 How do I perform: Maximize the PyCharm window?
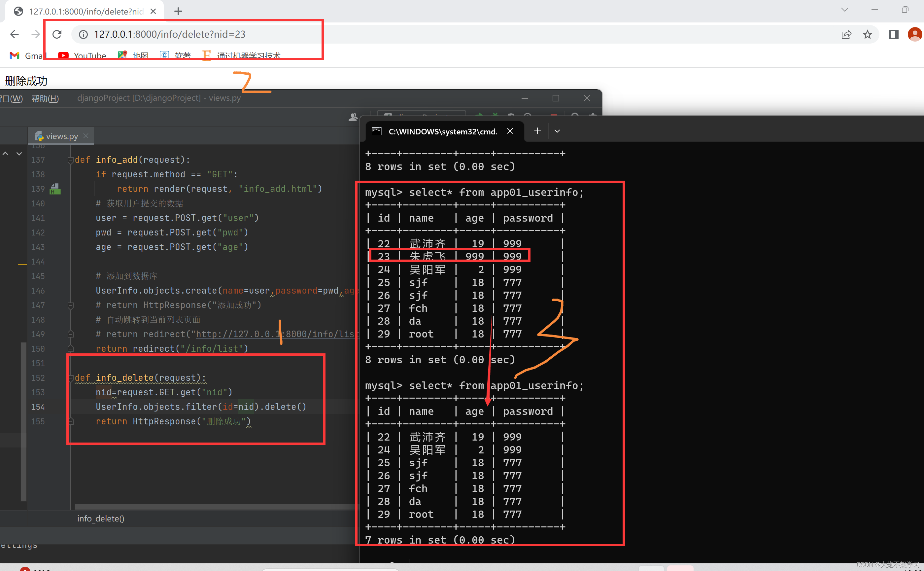point(556,98)
